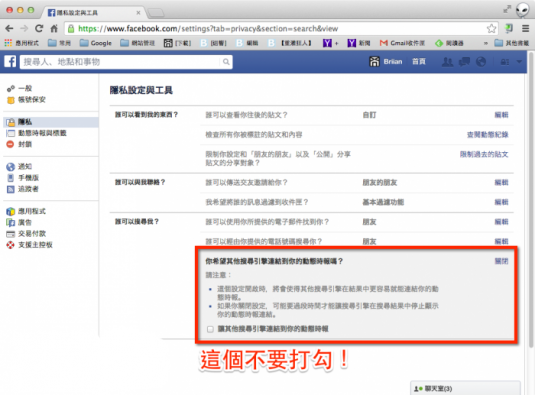Viewport: 535px width, 395px height.
Task: Edit who can send you friend requests
Action: pos(501,182)
